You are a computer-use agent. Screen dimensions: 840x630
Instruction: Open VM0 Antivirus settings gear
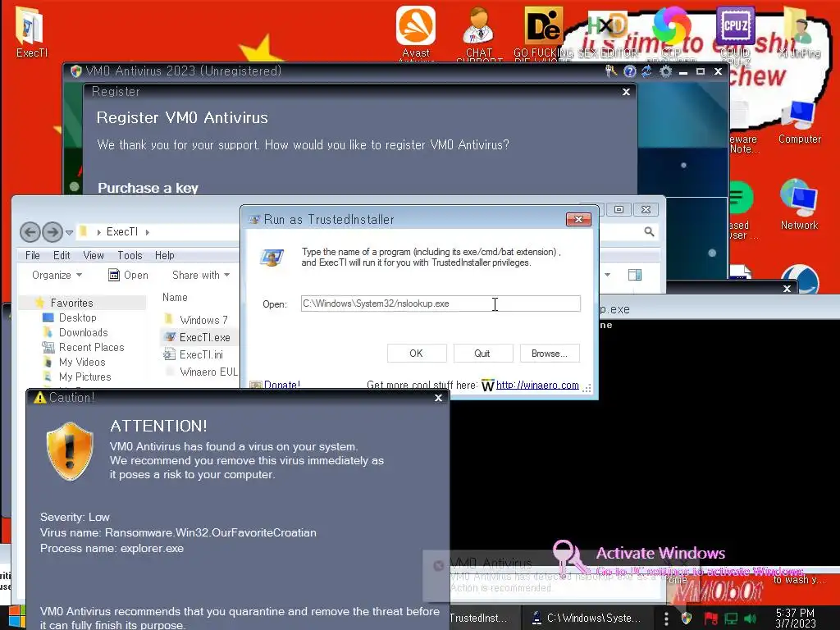click(665, 71)
